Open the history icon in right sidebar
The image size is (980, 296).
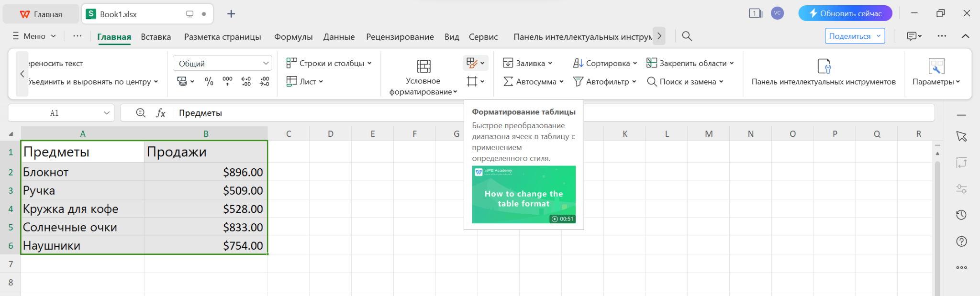961,215
